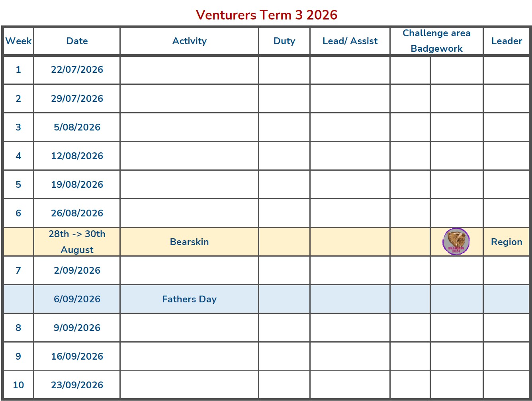Click the 23/09/2026 date cell
532x401 pixels.
point(77,385)
